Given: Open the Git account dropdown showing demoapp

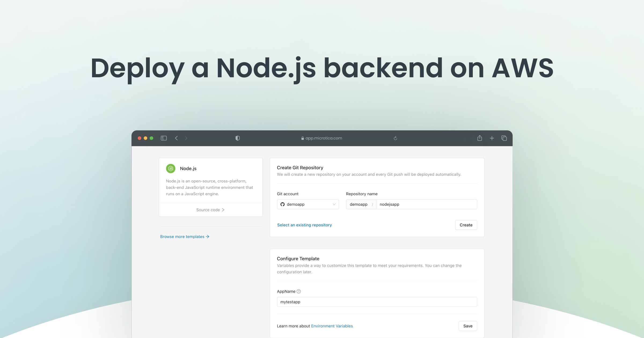Looking at the screenshot, I should click(x=308, y=204).
